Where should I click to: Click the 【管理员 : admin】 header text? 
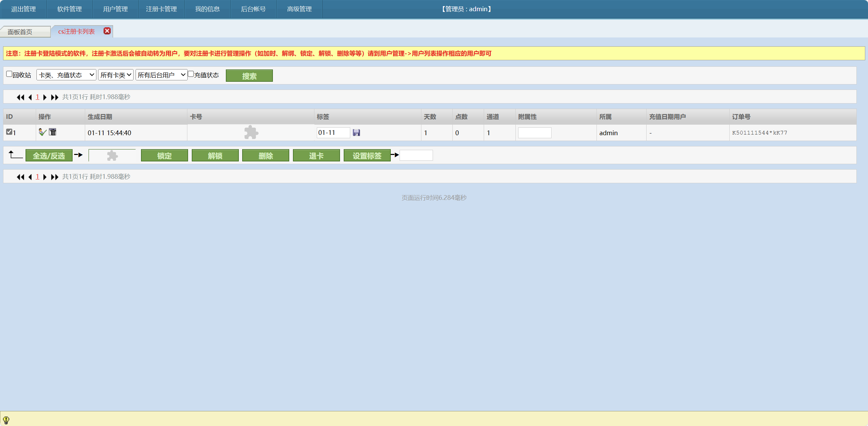click(466, 9)
